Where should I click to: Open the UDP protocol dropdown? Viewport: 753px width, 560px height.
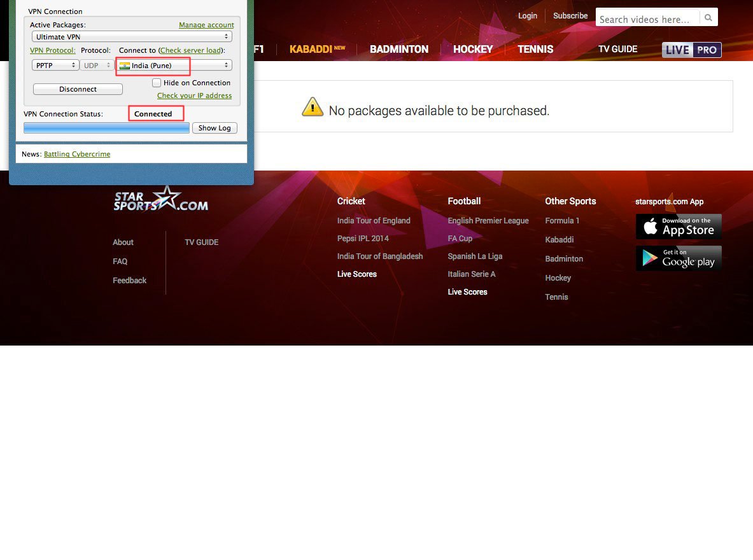pos(97,66)
